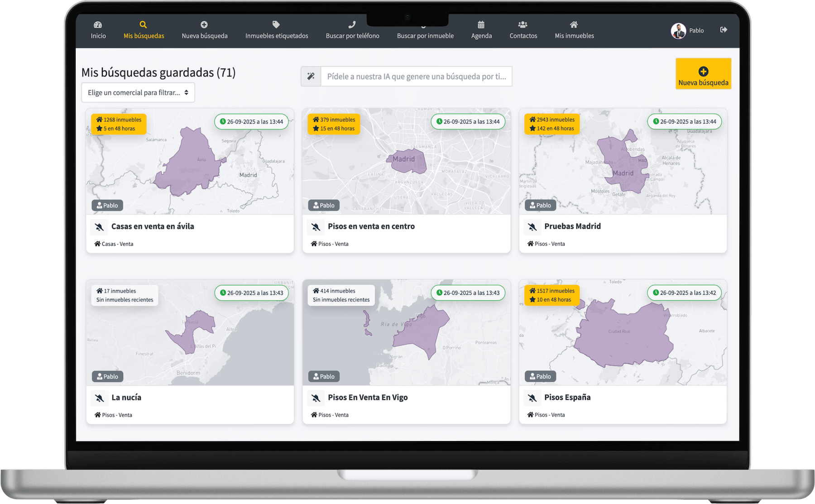
Task: Select Buscar por inmueble menu item
Action: point(425,35)
